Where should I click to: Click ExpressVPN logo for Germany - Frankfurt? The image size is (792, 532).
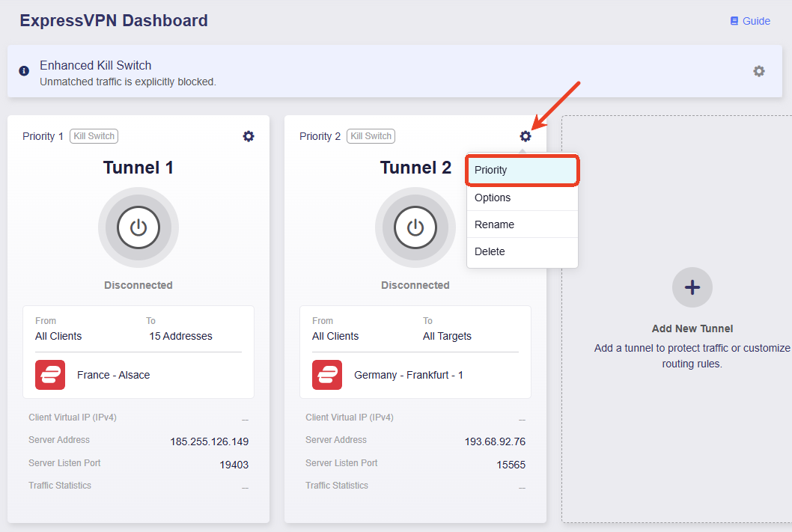(x=327, y=375)
